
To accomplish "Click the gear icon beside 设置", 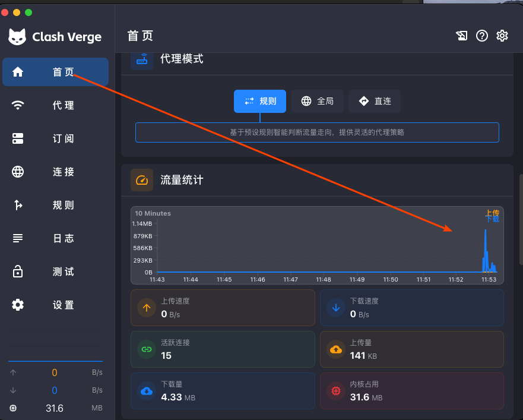I will tap(18, 305).
